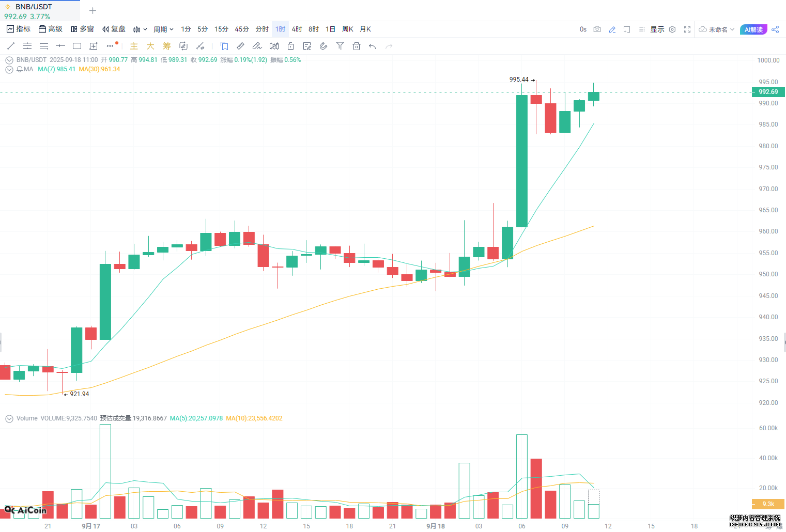
Task: Click the blue pencil edit icon
Action: [x=612, y=29]
